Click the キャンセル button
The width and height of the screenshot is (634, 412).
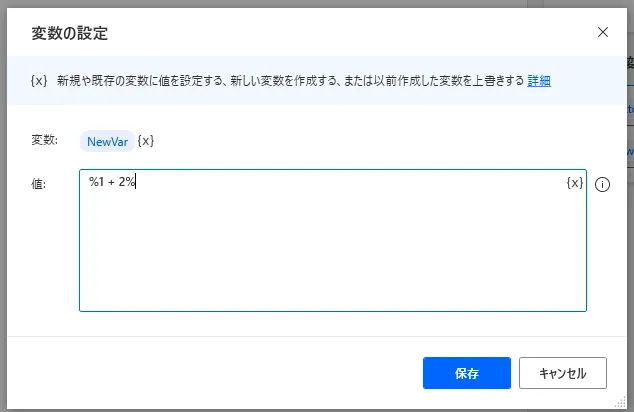point(562,373)
